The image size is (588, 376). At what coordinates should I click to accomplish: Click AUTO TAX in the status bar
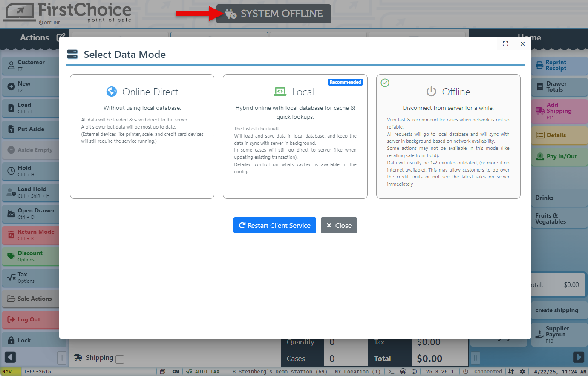click(203, 371)
